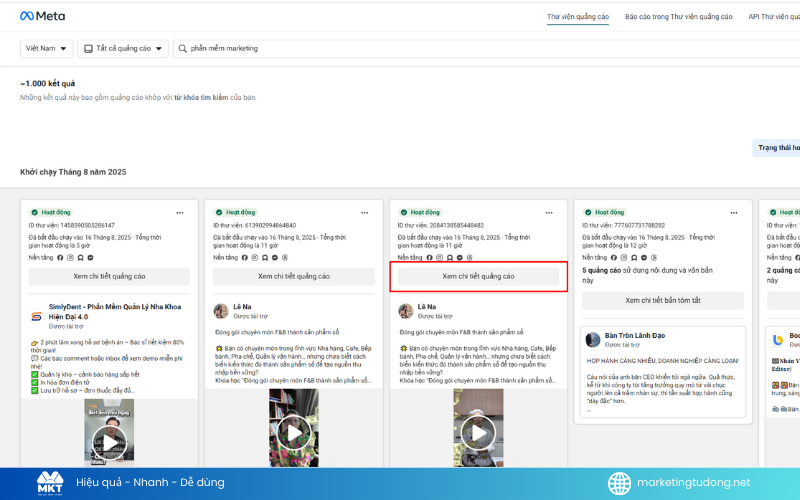This screenshot has height=500, width=800.
Task: Instagram platform icon in SimlyDent ad card
Action: pos(70,258)
